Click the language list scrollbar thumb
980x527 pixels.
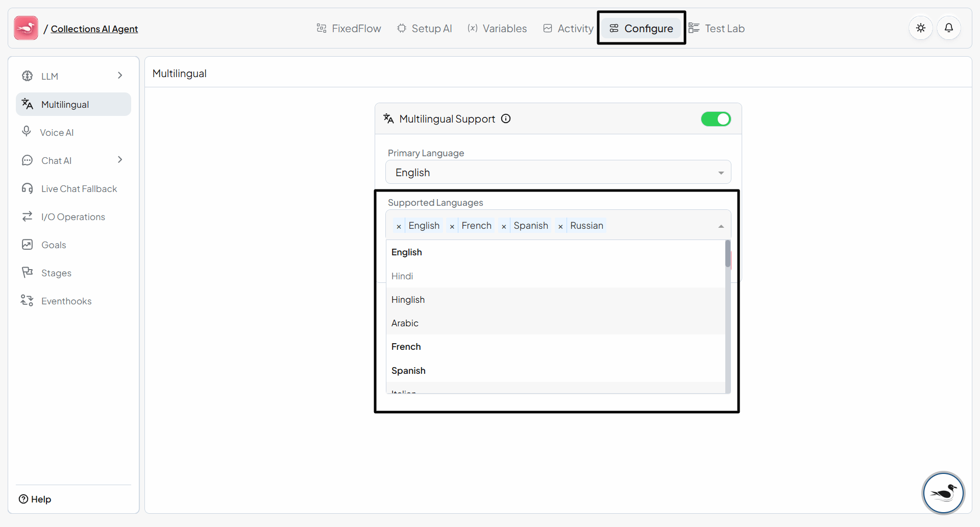(x=727, y=254)
